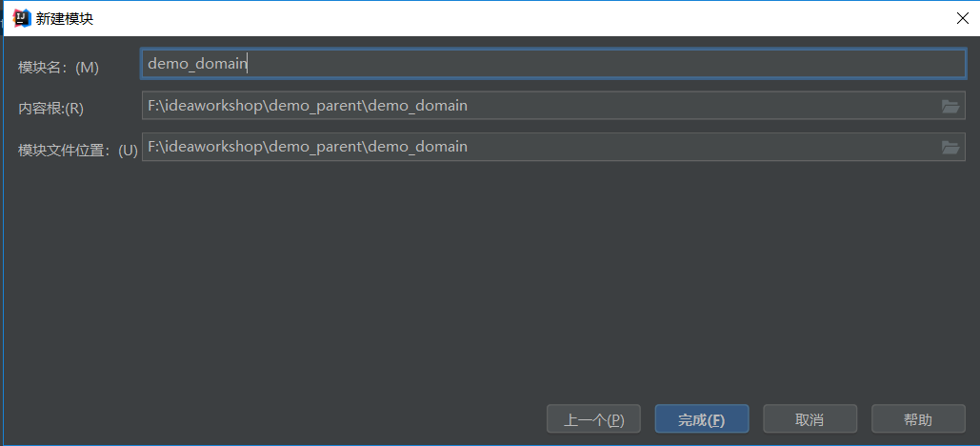Cancel module creation via 取消
The image size is (980, 446).
[810, 419]
